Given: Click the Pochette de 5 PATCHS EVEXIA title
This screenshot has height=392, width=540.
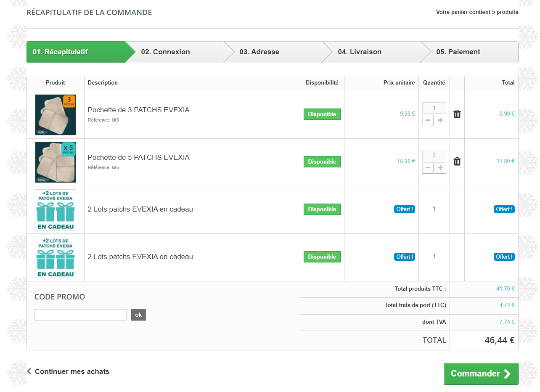Looking at the screenshot, I should tap(138, 157).
